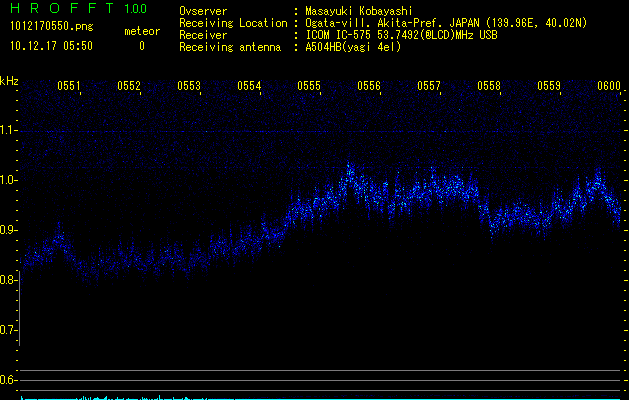Click the meteor label
Screen dimensions: 629x400
click(141, 31)
